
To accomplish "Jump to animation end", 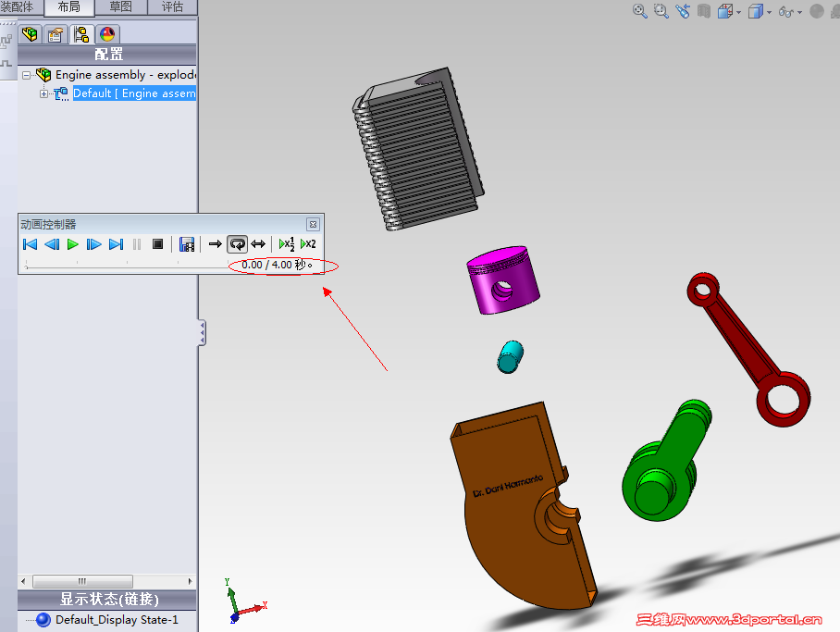I will pyautogui.click(x=116, y=244).
